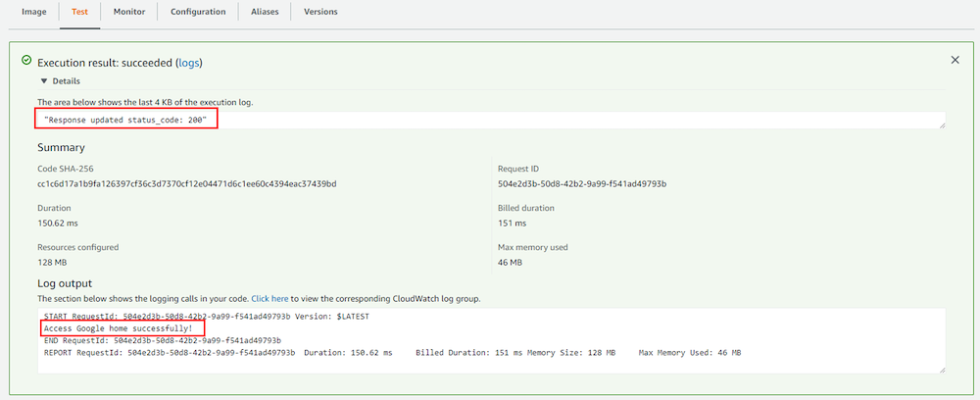Switch to the Image tab
The width and height of the screenshot is (980, 400).
coord(34,12)
